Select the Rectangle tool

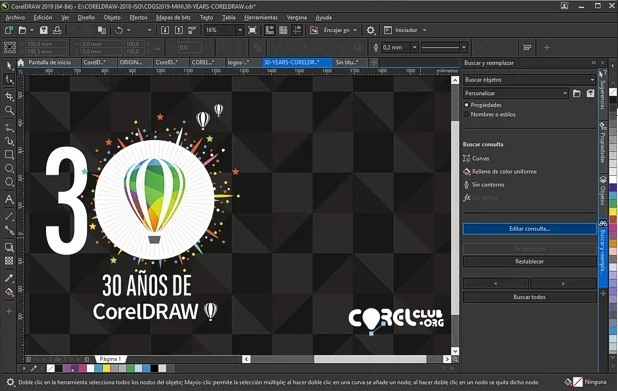(9, 155)
